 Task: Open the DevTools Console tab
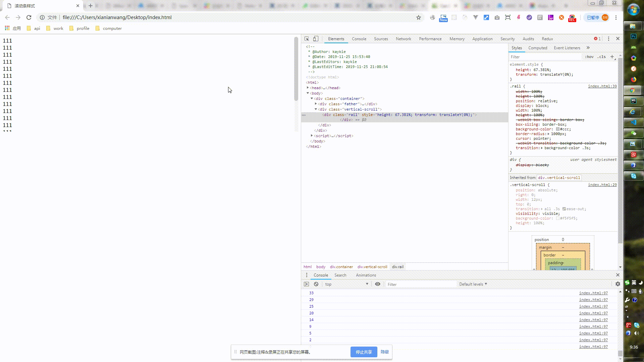pyautogui.click(x=359, y=39)
